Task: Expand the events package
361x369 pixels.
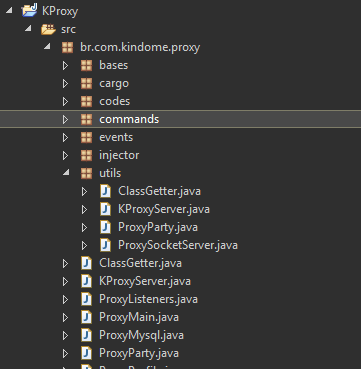Action: tap(65, 137)
